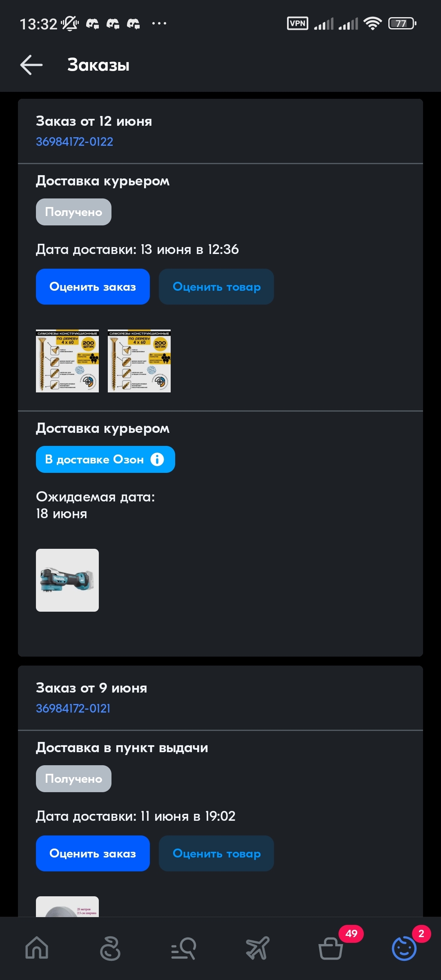The image size is (441, 980).
Task: Tap the 'В доставке Озон' status badge
Action: 105,459
